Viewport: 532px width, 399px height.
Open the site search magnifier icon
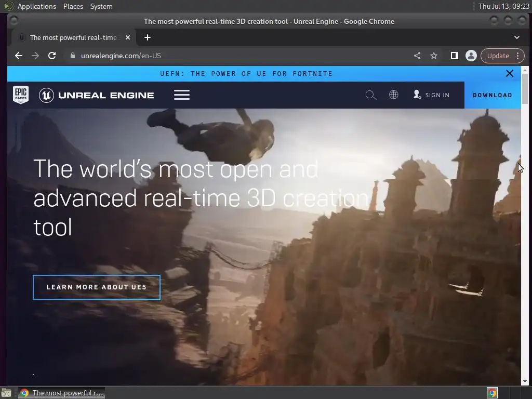coord(370,95)
